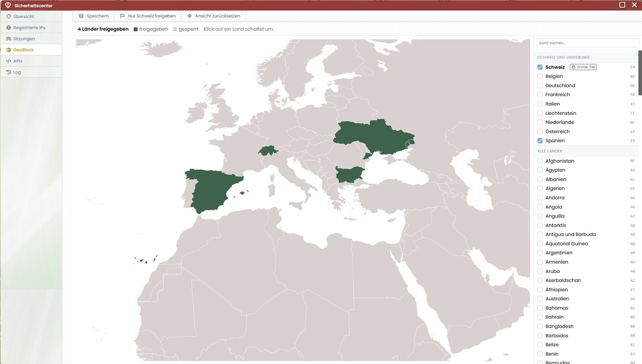Close the Sicherheitscenter window
The image size is (642, 364).
(x=634, y=5)
